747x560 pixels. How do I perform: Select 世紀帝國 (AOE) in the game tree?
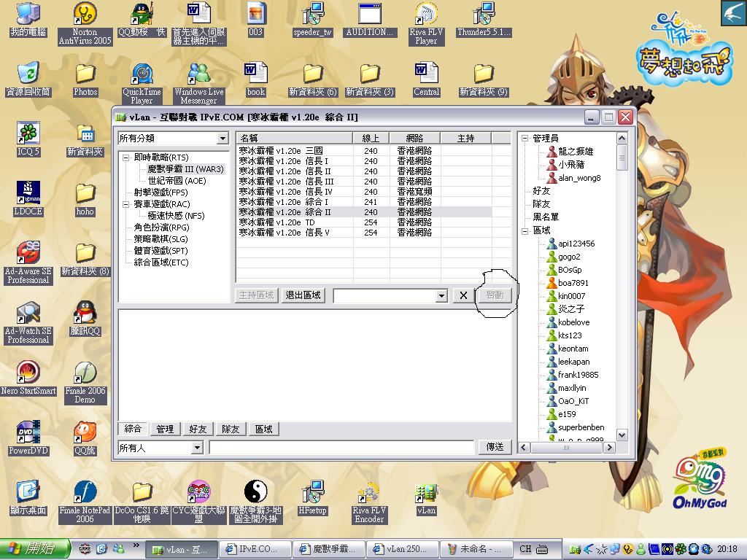point(177,180)
